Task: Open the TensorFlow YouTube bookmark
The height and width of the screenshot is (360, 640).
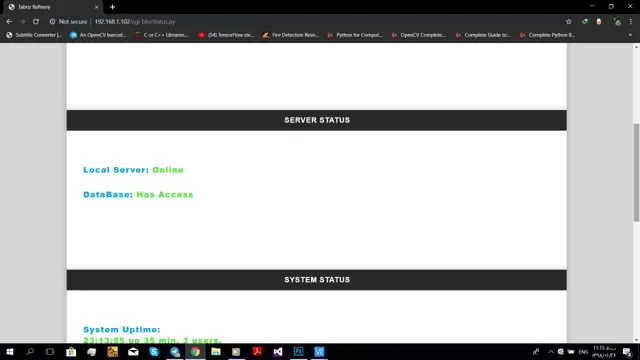Action: 226,35
